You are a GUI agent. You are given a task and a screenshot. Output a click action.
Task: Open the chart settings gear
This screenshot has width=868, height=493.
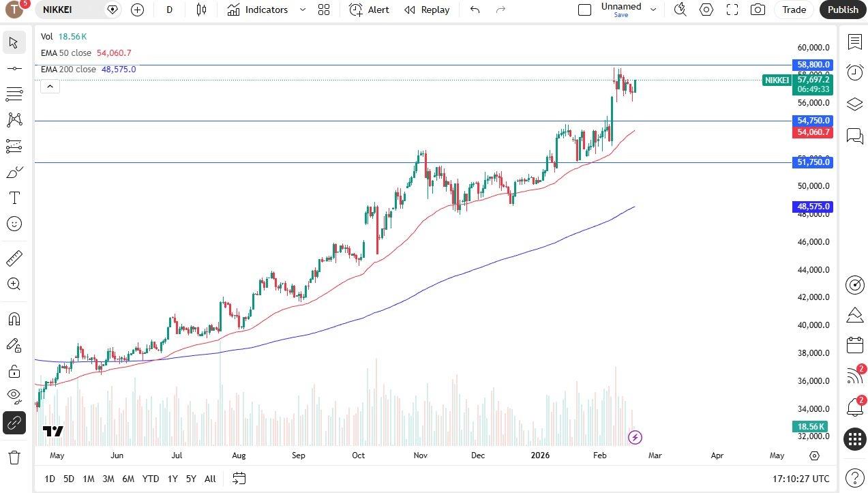click(706, 10)
